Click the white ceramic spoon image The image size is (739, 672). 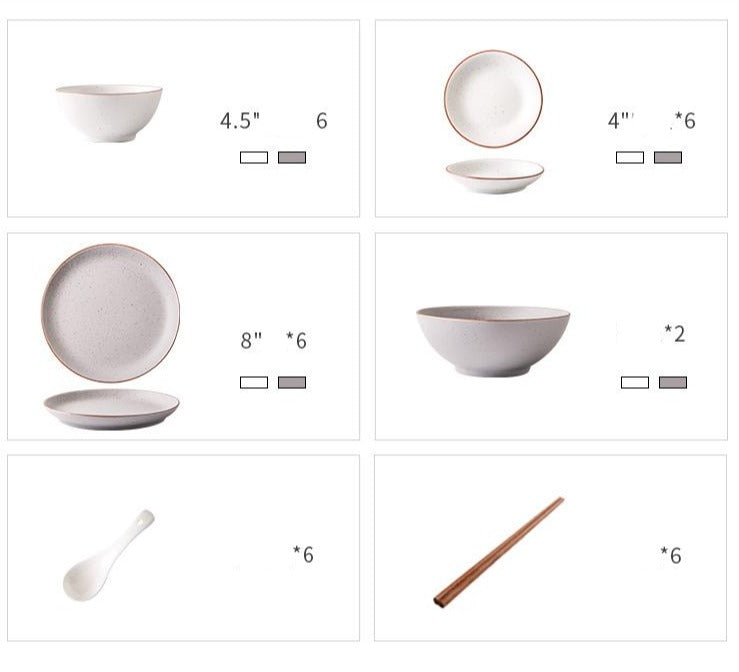click(x=108, y=555)
